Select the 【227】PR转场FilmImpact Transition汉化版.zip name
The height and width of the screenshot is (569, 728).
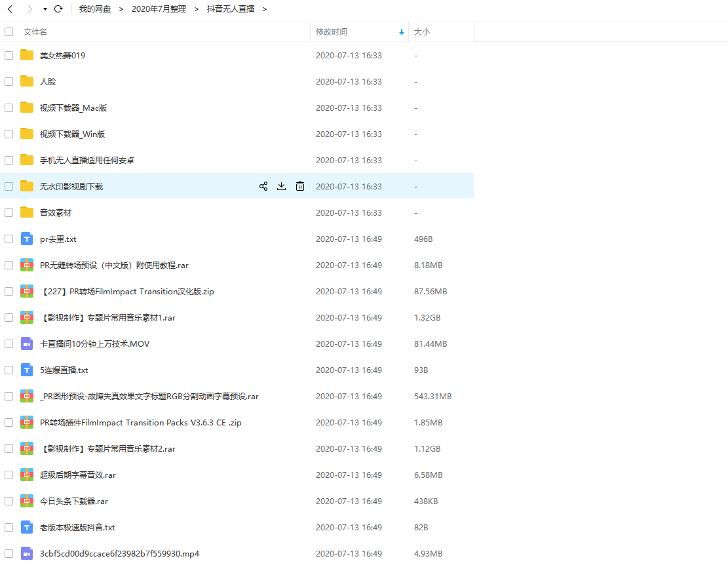coord(128,291)
